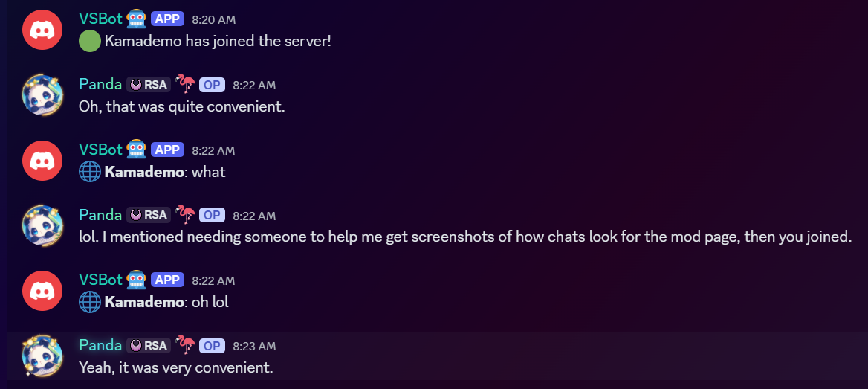Image resolution: width=868 pixels, height=389 pixels.
Task: Click the RSA tag on Panda's first message
Action: 149,85
